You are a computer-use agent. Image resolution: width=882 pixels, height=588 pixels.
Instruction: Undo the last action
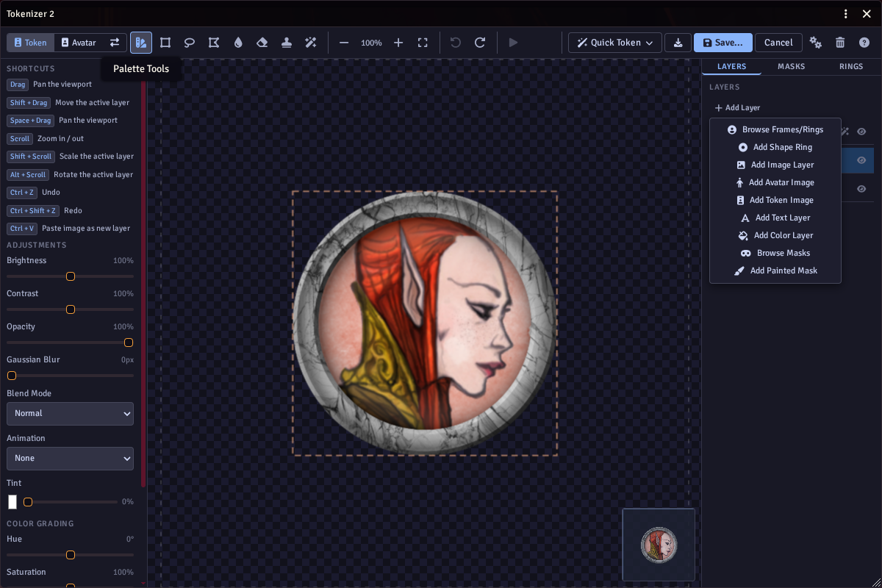456,43
